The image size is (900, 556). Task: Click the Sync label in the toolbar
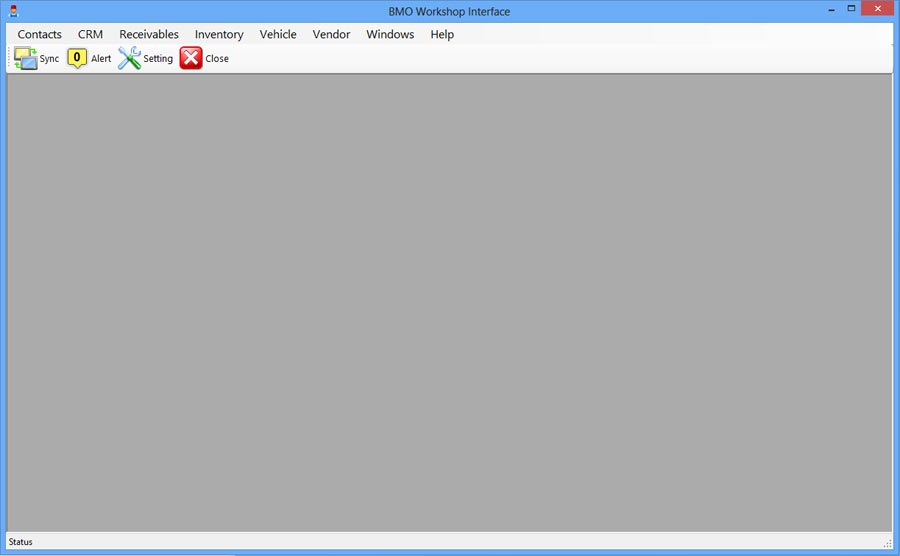pyautogui.click(x=49, y=59)
